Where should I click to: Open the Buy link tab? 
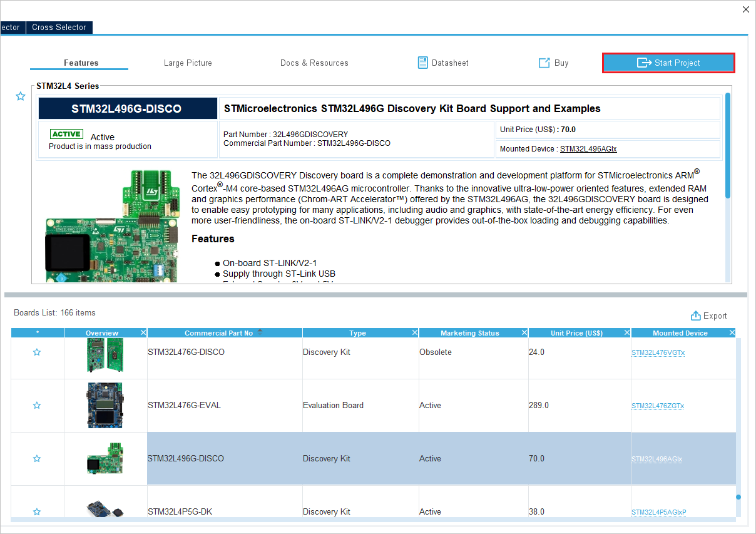[x=554, y=63]
